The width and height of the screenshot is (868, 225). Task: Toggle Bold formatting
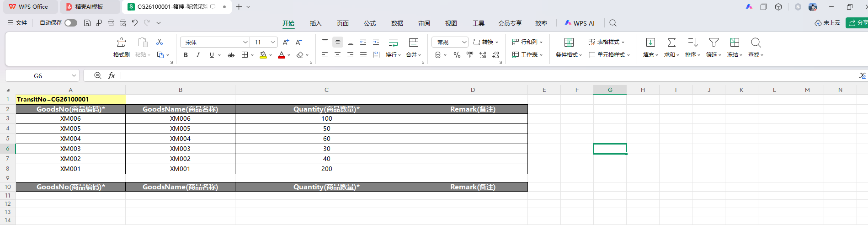(186, 55)
